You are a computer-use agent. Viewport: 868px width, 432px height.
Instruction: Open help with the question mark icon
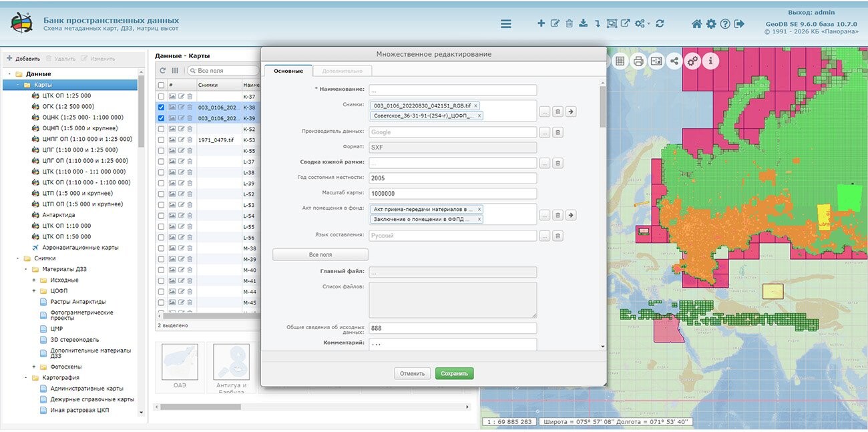(x=725, y=24)
